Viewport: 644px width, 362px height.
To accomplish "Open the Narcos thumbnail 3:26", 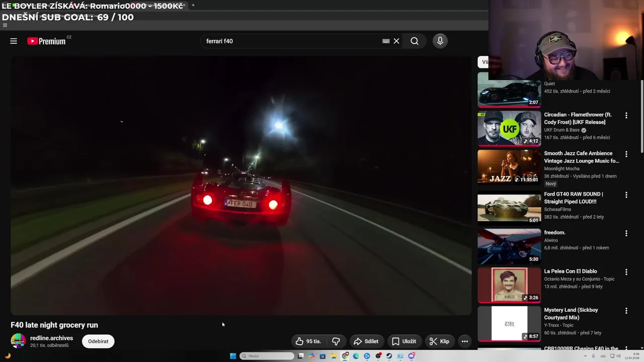I will coord(509,285).
